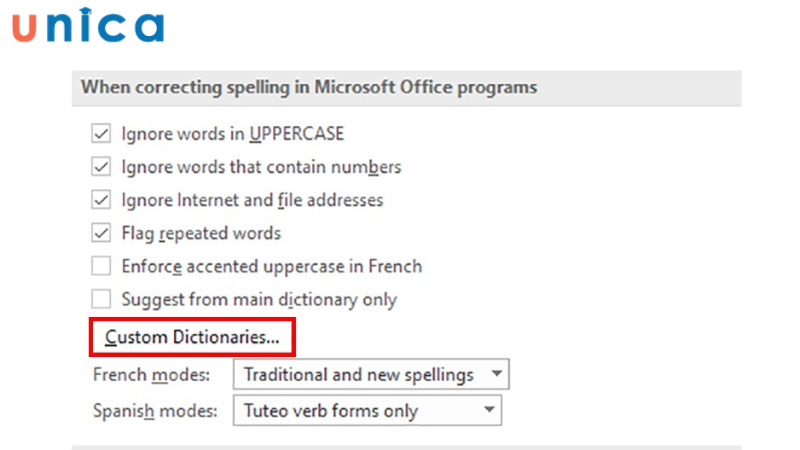Toggle the Ignore words that contain numbers checkbox
This screenshot has height=450, width=800.
(x=101, y=166)
